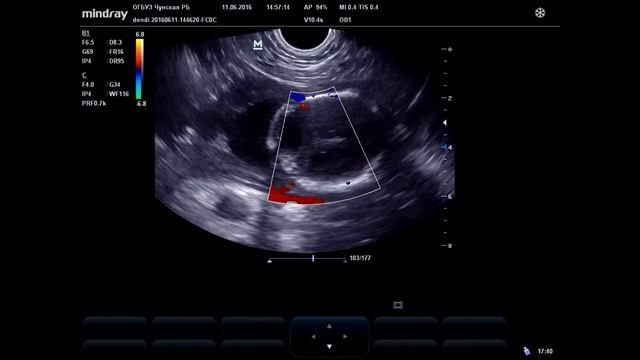Click the F4.0 color frequency value
Viewport: 640px width, 360px height.
pos(88,84)
